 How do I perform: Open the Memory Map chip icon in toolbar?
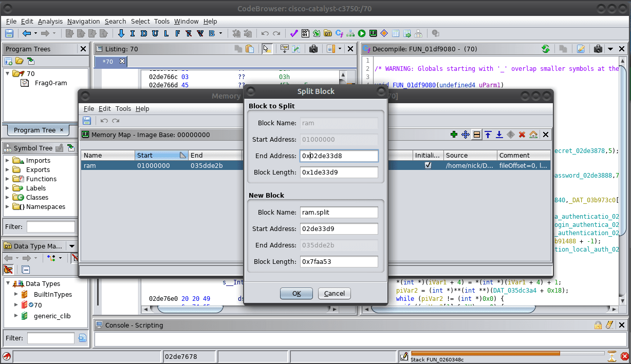point(373,33)
